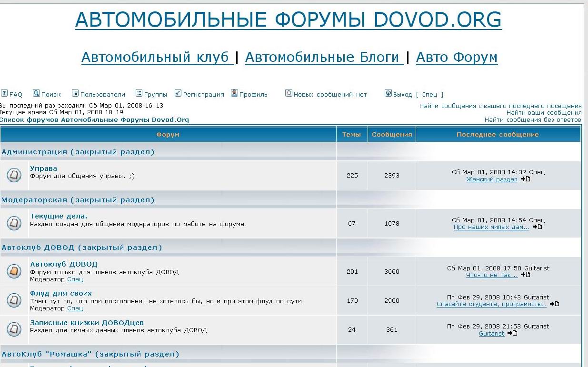Click the АВТОМОБИЛЬНЫЕ ФОРУМЫ DOVOD.ORG title
Screen dimensions: 588x367
(x=288, y=20)
